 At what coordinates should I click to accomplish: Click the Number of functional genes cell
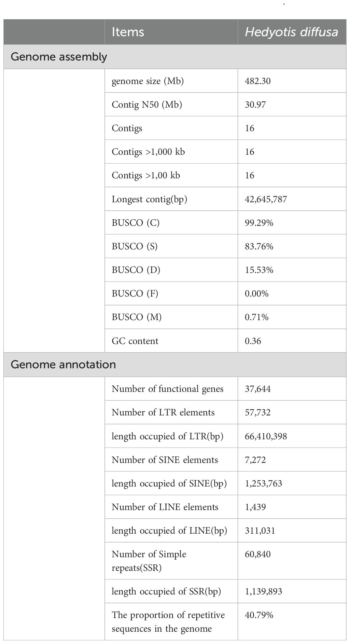tap(171, 389)
